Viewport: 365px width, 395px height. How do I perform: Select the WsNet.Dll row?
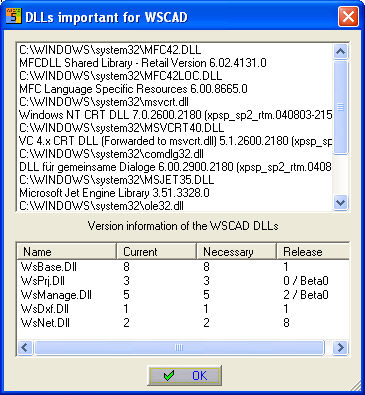pos(183,323)
